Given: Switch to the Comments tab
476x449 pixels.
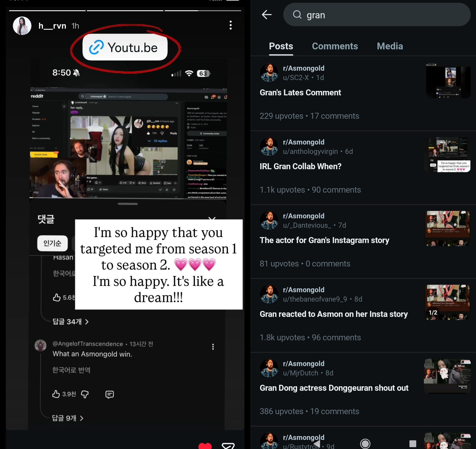Looking at the screenshot, I should click(x=335, y=46).
